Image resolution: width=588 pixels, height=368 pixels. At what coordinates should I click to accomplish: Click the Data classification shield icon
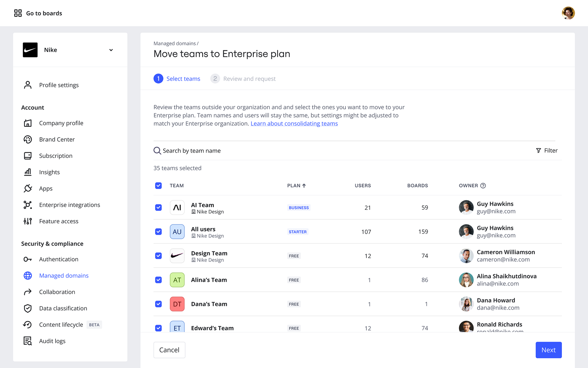pos(28,308)
